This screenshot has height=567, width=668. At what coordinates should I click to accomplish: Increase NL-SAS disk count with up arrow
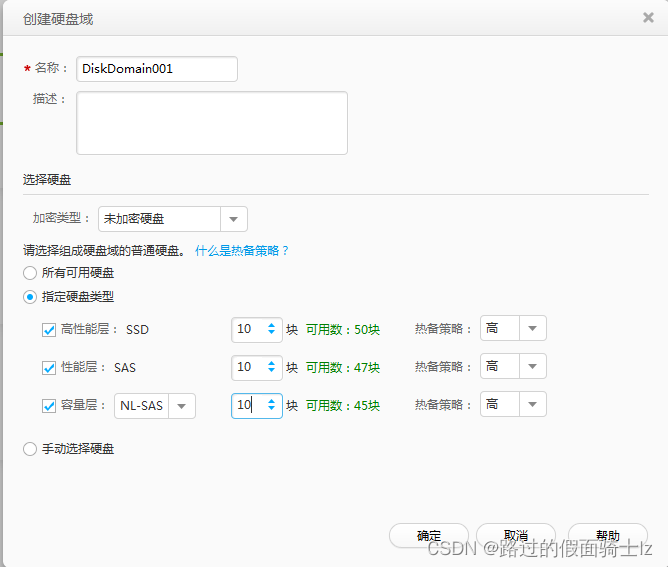271,401
